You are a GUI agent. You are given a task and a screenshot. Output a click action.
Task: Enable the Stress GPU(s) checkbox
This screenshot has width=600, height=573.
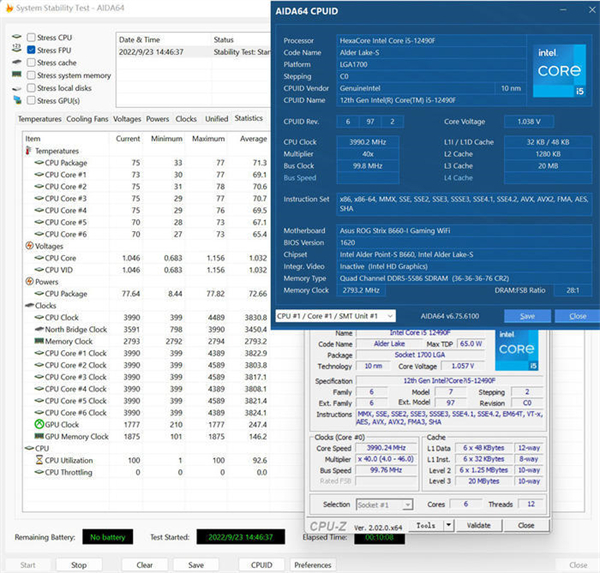tap(31, 101)
